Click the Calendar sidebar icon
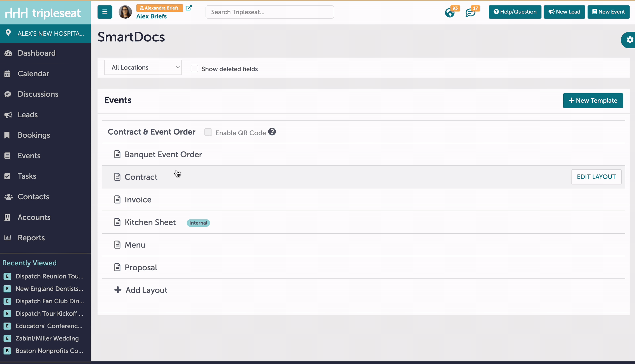The height and width of the screenshot is (364, 635). (x=7, y=74)
